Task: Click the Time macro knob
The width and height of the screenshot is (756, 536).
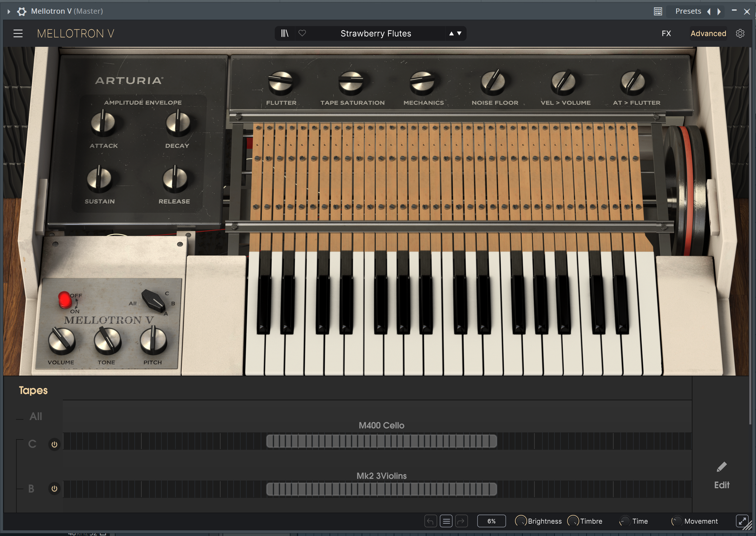Action: pyautogui.click(x=624, y=521)
